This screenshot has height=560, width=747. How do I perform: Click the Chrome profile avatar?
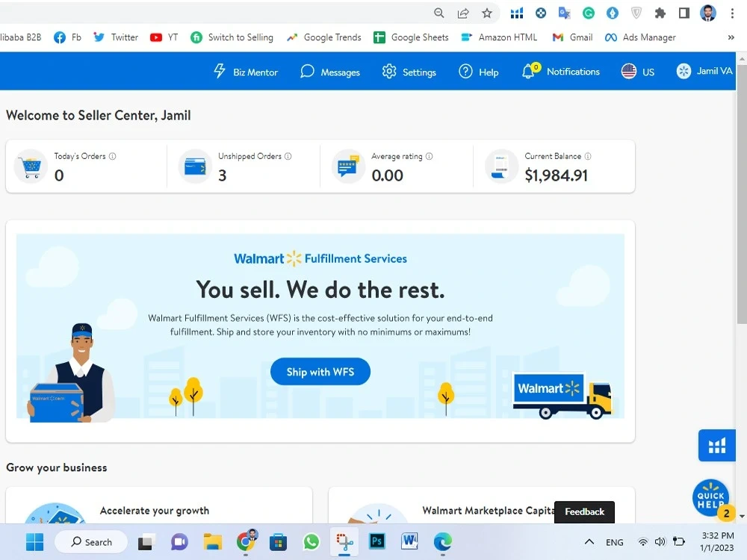click(x=708, y=13)
